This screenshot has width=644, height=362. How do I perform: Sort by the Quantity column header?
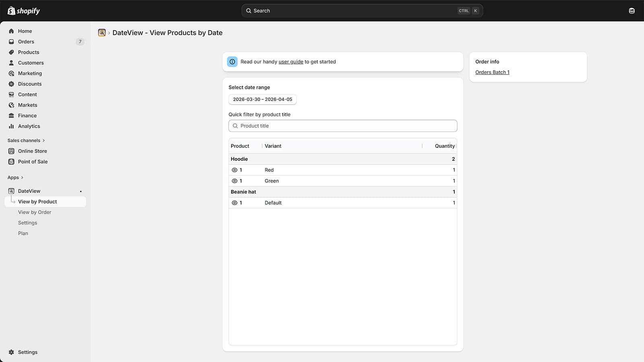pos(445,146)
